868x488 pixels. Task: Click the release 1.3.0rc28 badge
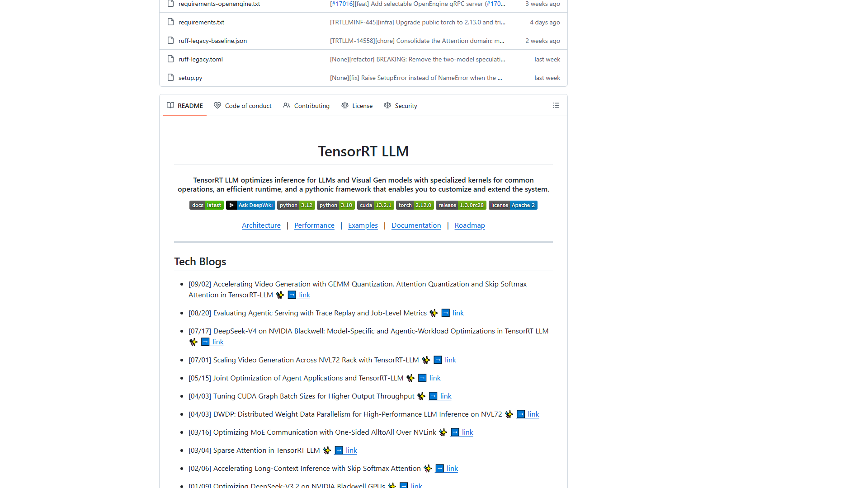coord(461,205)
